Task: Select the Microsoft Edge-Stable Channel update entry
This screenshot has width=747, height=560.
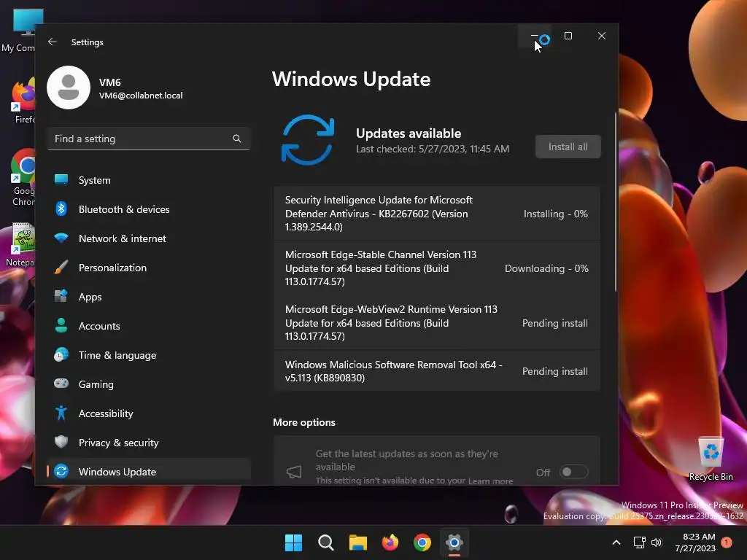Action: click(437, 268)
